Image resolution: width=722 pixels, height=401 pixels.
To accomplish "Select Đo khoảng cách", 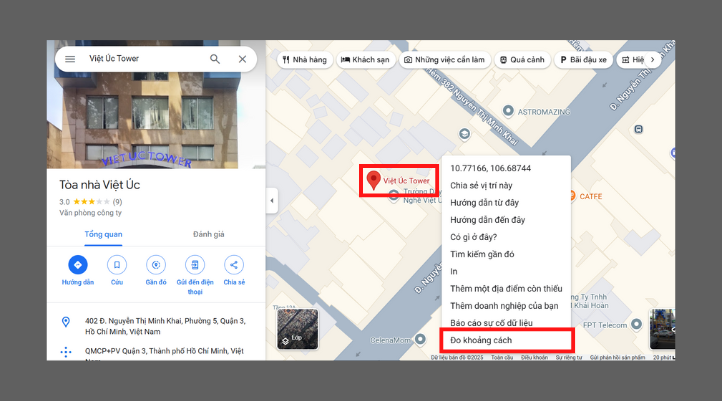I will 481,340.
